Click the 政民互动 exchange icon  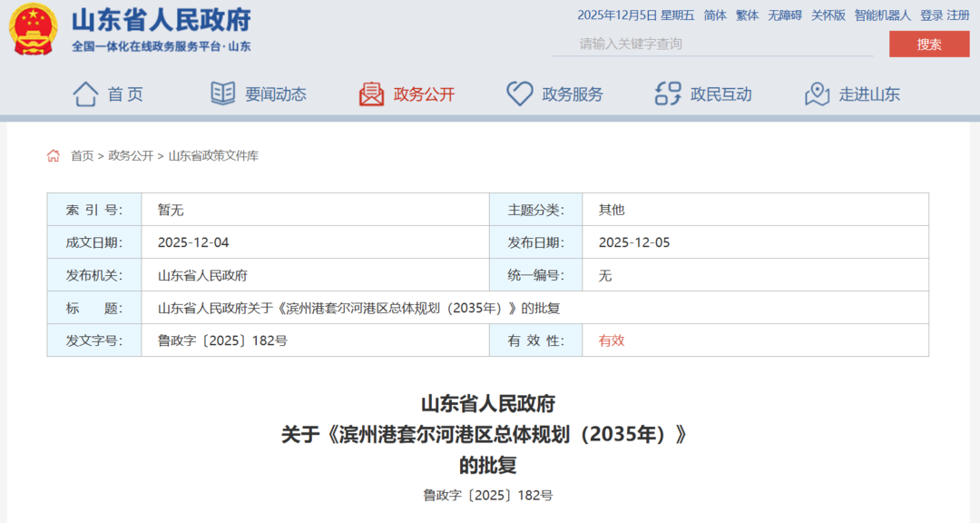pyautogui.click(x=668, y=94)
